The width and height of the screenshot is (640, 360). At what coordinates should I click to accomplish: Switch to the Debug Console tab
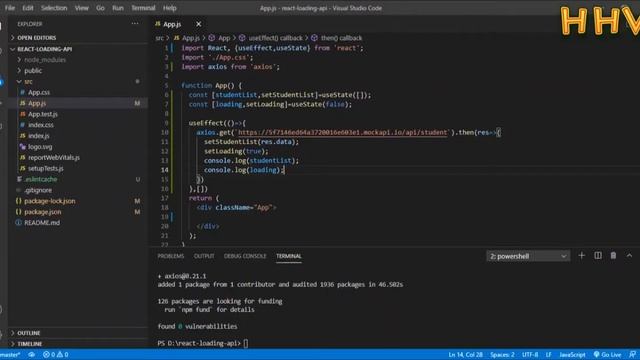[x=245, y=256]
